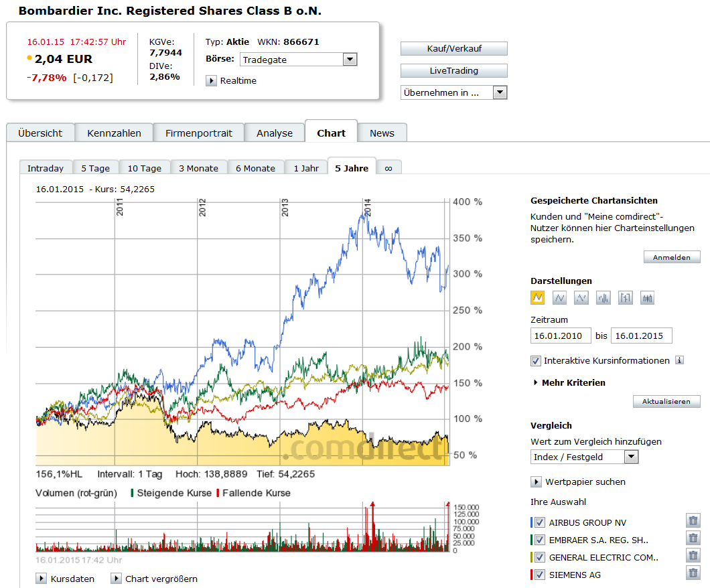Viewport: 710px width, 588px height.
Task: Expand Mehr Kriterien section
Action: click(569, 382)
